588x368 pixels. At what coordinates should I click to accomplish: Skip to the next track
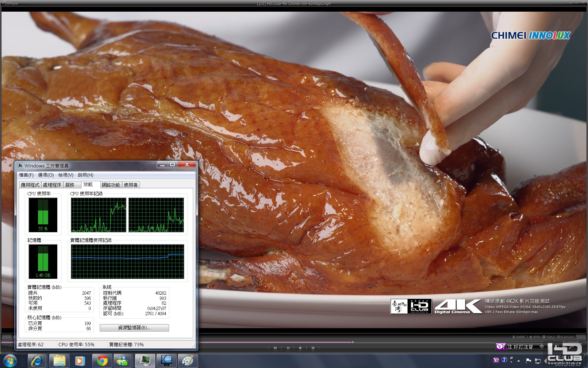pyautogui.click(x=313, y=348)
